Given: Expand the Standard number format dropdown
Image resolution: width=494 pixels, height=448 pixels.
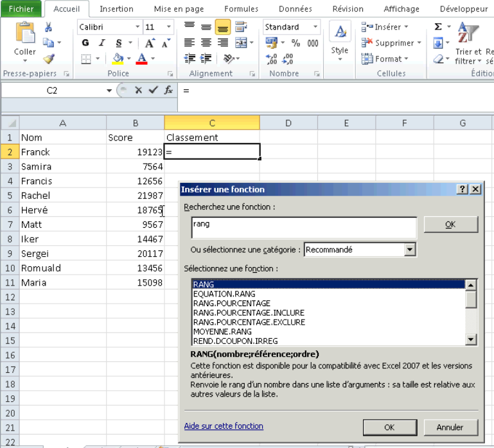Looking at the screenshot, I should (315, 27).
